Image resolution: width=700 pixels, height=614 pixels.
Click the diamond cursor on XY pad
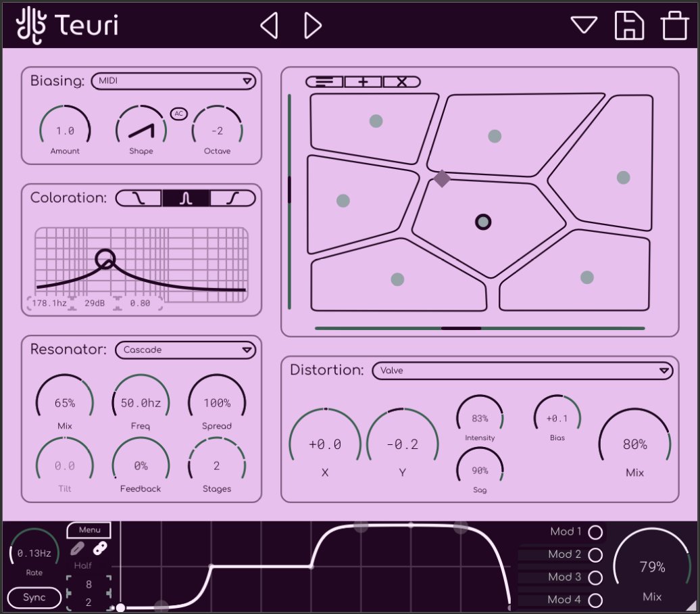point(442,179)
